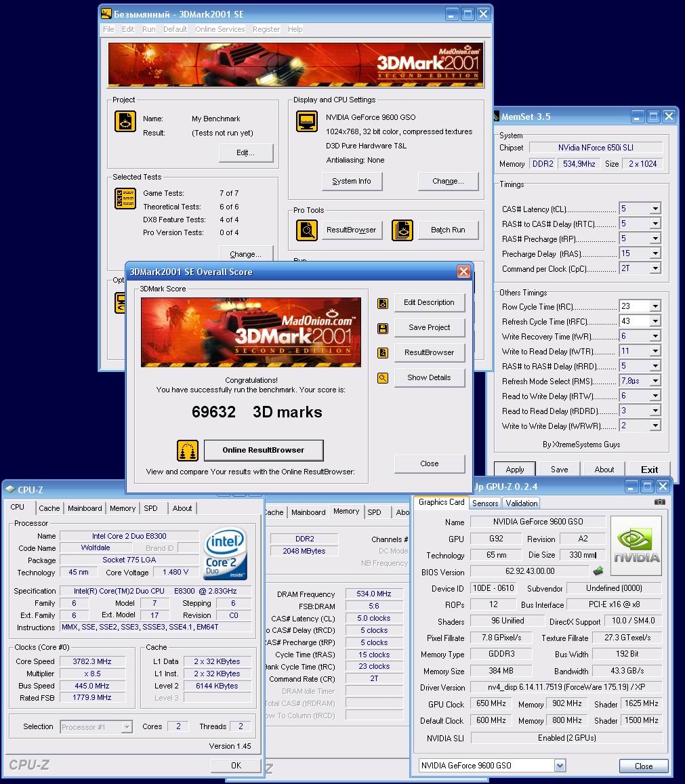
Task: Click the CPU-Z Core Speed value 3782.3 MHz
Action: (92, 661)
